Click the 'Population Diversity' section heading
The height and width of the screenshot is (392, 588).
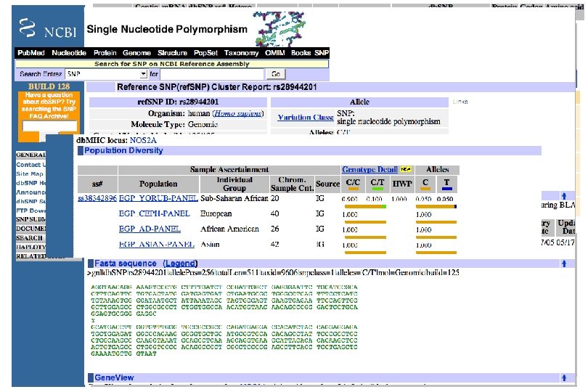tap(123, 150)
